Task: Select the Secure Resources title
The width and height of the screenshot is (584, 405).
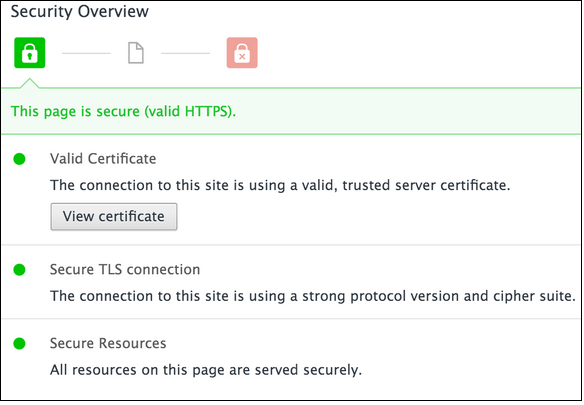Action: point(108,343)
